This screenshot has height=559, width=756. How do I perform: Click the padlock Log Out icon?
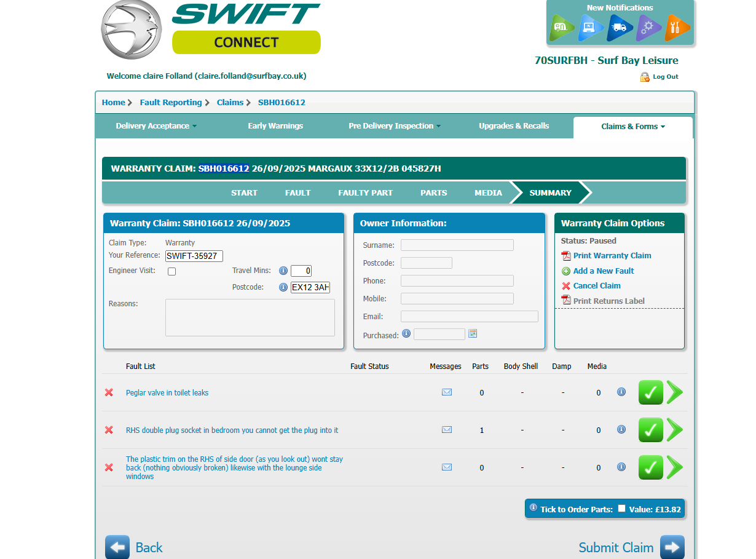[645, 77]
